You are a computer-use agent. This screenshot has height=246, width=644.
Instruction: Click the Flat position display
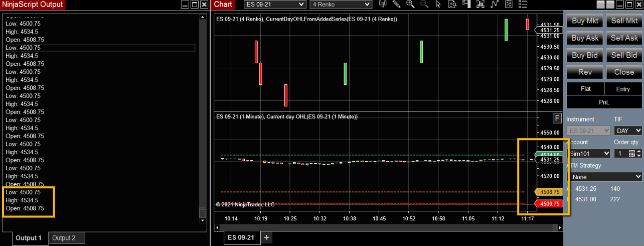[x=585, y=89]
